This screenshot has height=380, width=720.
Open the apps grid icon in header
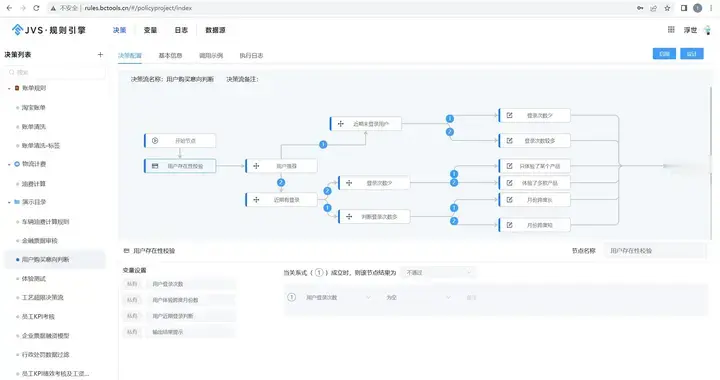click(x=671, y=30)
